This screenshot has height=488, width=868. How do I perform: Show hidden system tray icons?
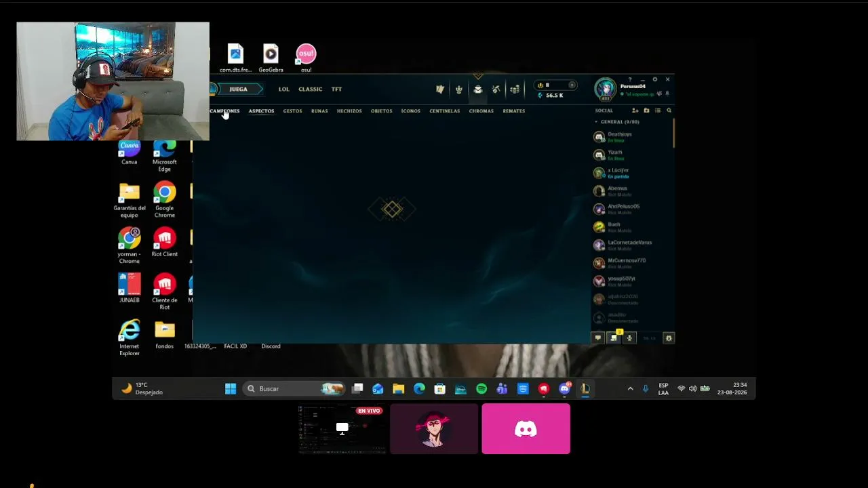click(630, 388)
